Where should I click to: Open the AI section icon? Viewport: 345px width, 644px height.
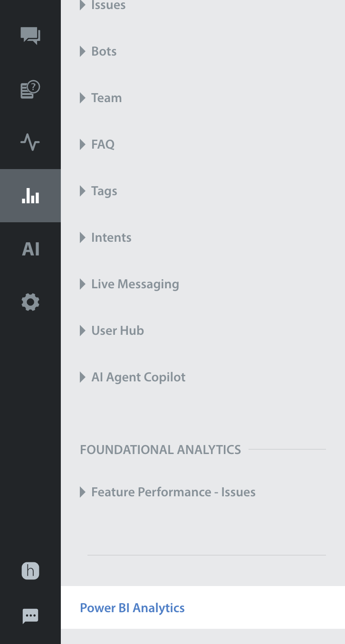(30, 249)
